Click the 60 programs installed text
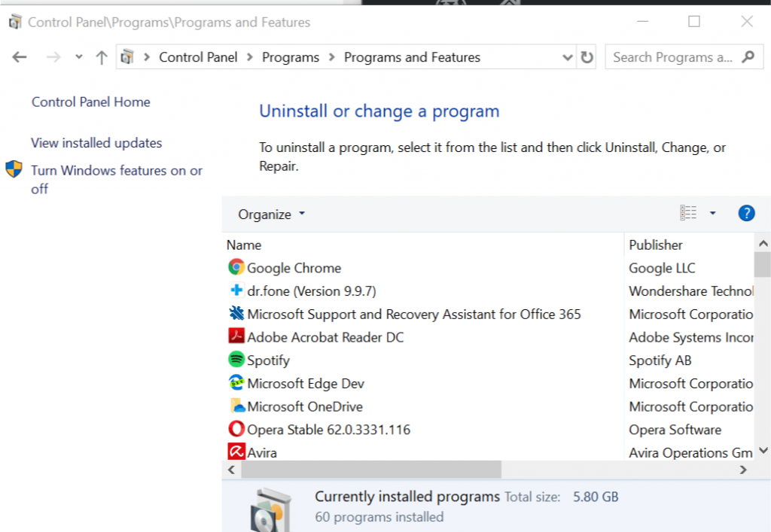771x532 pixels. 379,517
